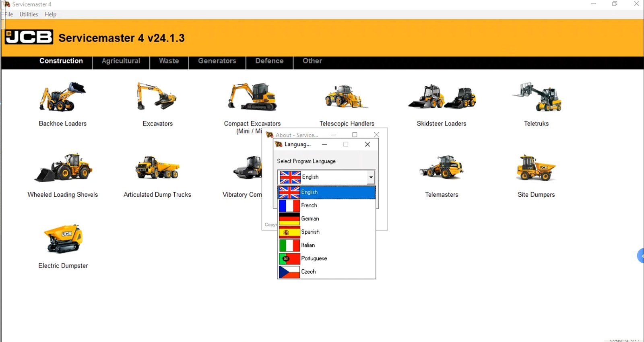644x342 pixels.
Task: Click the Articulated Dump Trucks label
Action: point(157,195)
